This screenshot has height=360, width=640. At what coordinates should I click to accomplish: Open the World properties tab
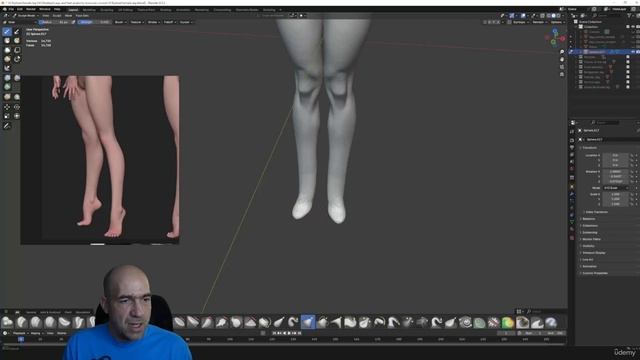point(572,169)
